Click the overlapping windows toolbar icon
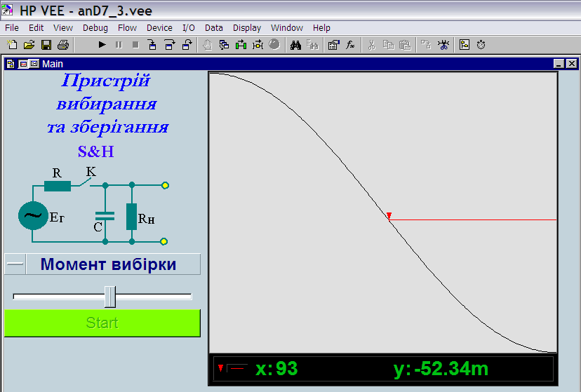The image size is (581, 392). click(224, 45)
